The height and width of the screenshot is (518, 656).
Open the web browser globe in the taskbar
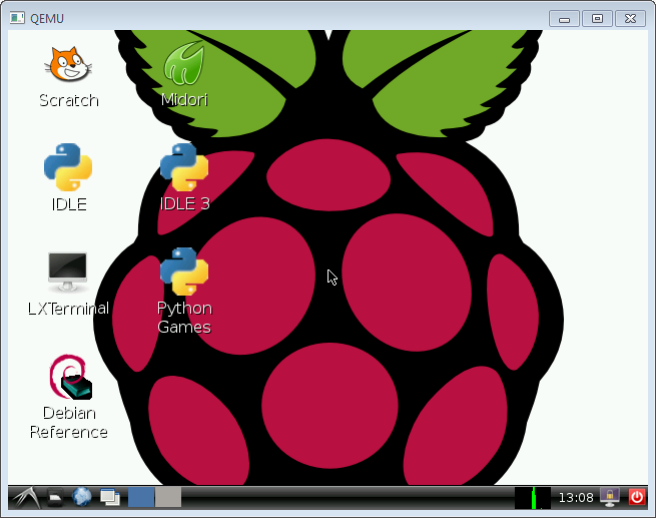coord(82,497)
